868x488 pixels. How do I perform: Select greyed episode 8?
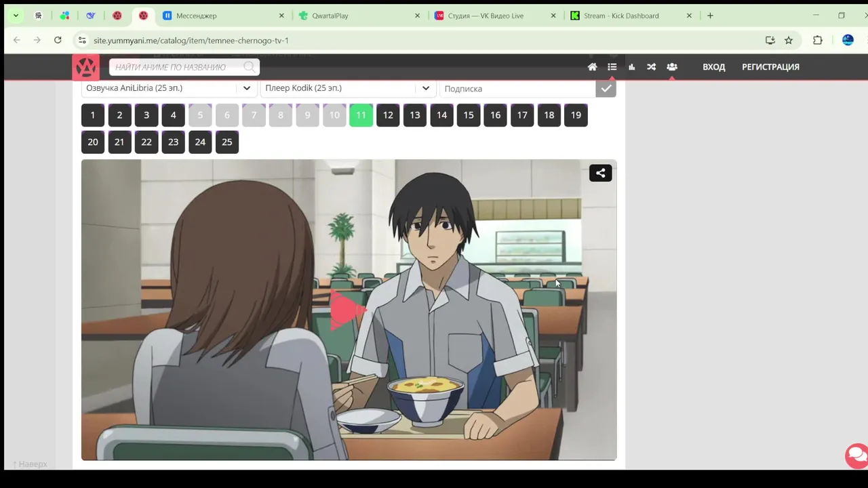281,115
